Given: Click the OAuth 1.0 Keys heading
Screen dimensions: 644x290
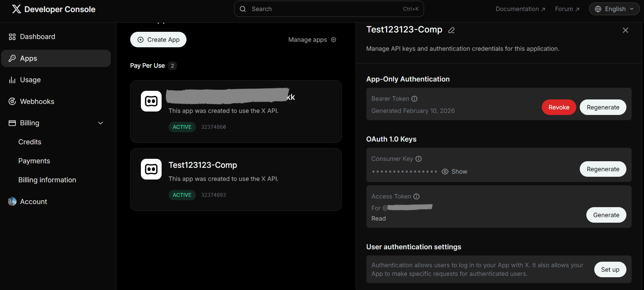Looking at the screenshot, I should tap(391, 139).
